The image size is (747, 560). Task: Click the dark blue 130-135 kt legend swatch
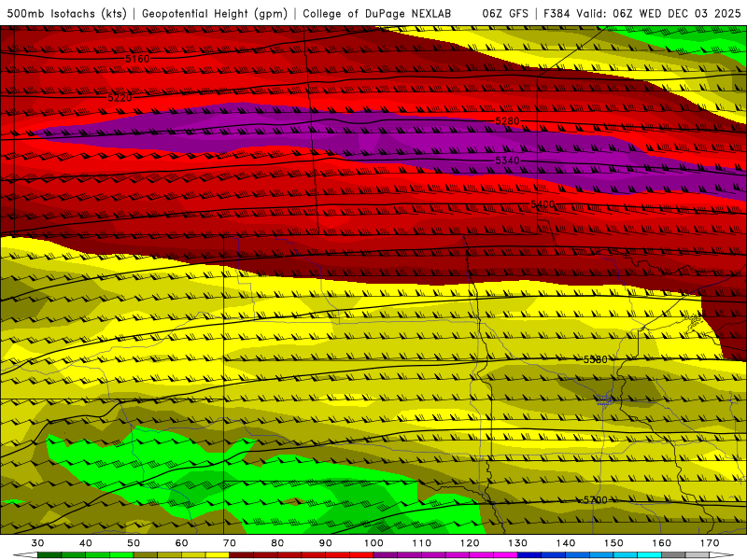[x=529, y=555]
